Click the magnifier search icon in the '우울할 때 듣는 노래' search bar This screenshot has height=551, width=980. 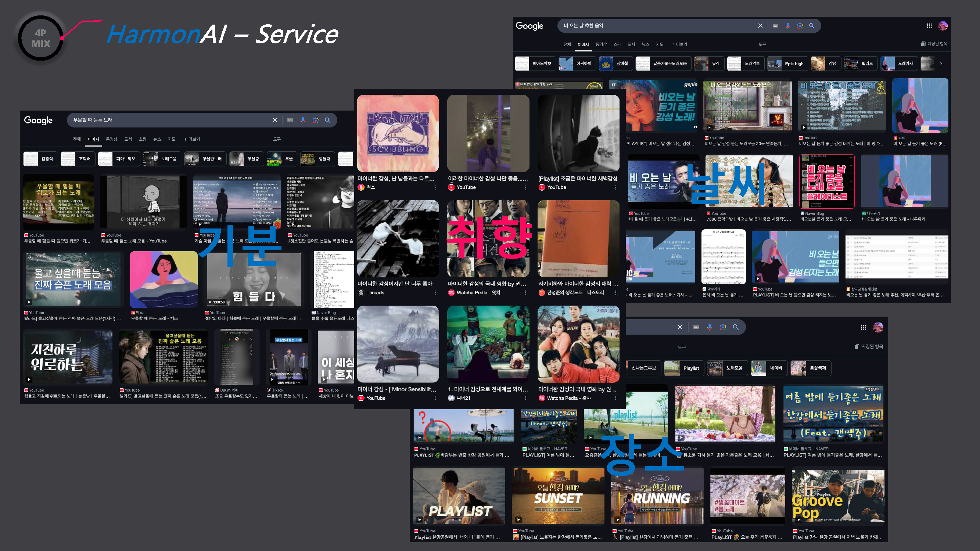point(327,120)
